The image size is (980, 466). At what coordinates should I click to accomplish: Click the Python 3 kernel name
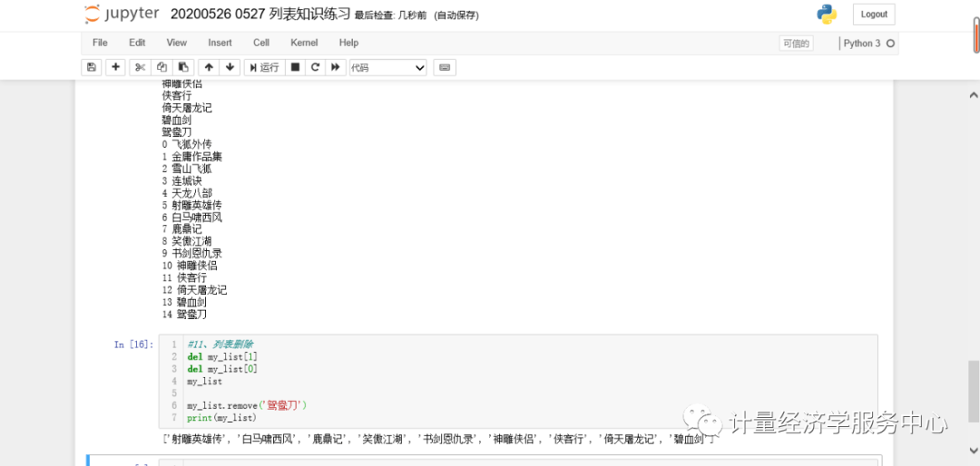tap(862, 44)
